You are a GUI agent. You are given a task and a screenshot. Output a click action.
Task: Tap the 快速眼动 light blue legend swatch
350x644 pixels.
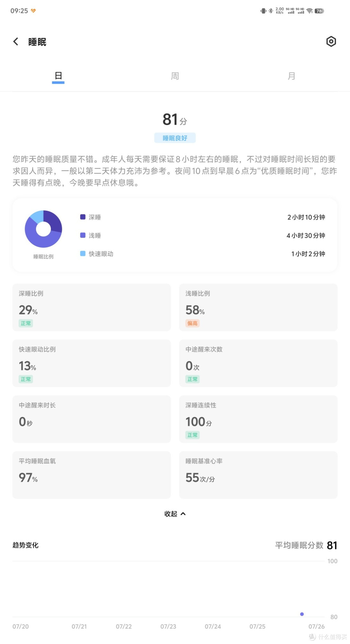pos(83,254)
